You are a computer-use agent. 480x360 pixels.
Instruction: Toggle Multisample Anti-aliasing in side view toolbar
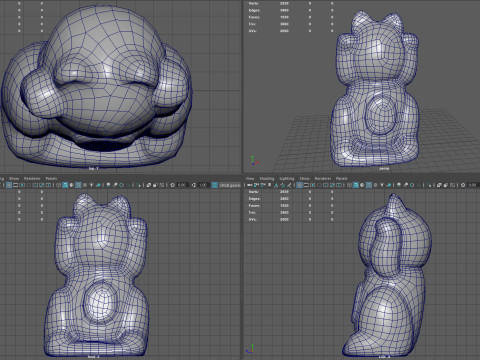[x=412, y=185]
